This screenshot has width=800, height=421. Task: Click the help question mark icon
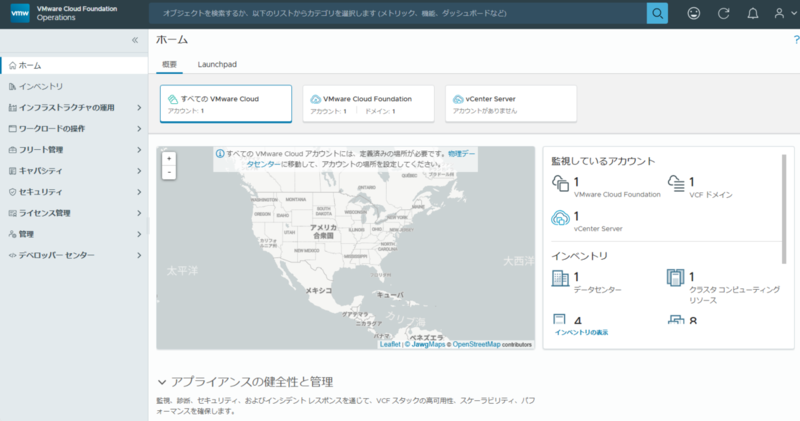(796, 40)
